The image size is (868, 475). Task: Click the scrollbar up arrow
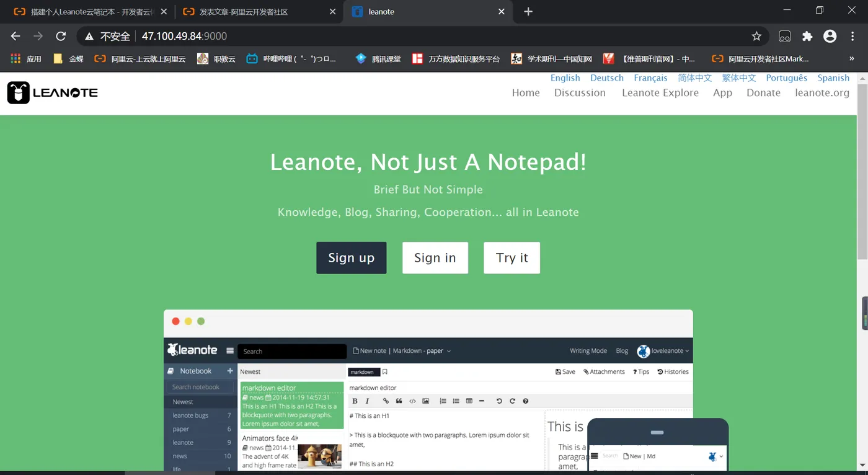point(862,78)
